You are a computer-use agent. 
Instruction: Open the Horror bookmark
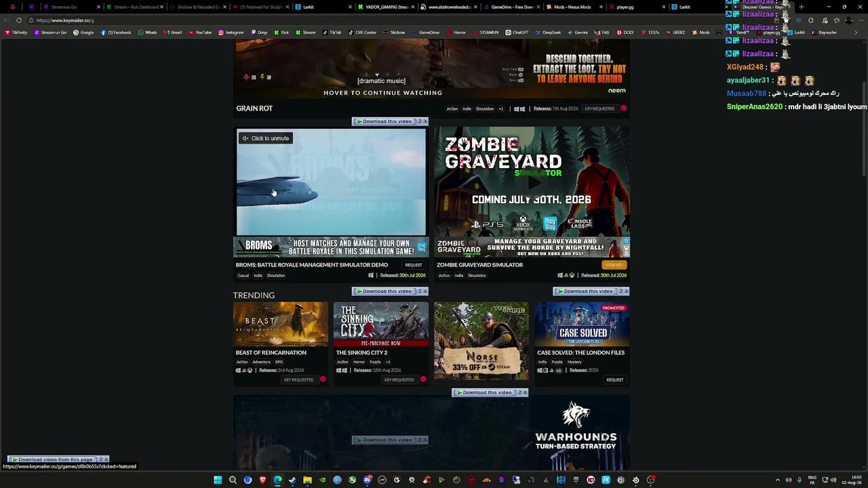click(x=456, y=33)
